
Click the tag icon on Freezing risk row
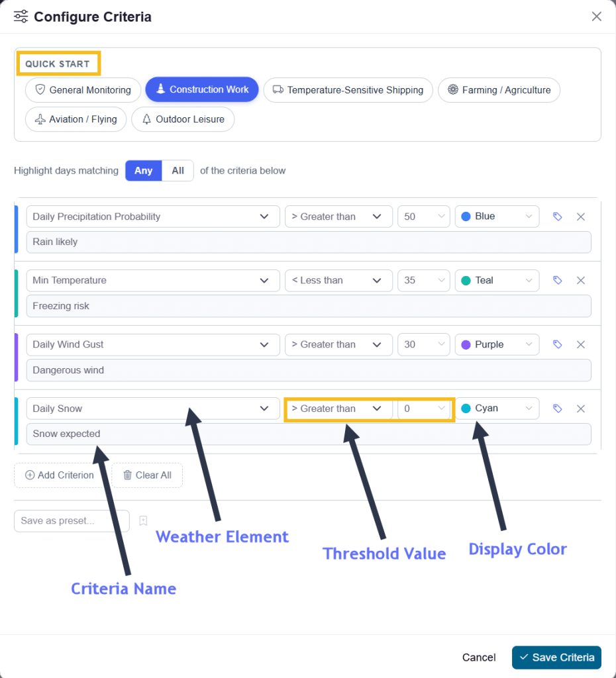click(x=557, y=281)
